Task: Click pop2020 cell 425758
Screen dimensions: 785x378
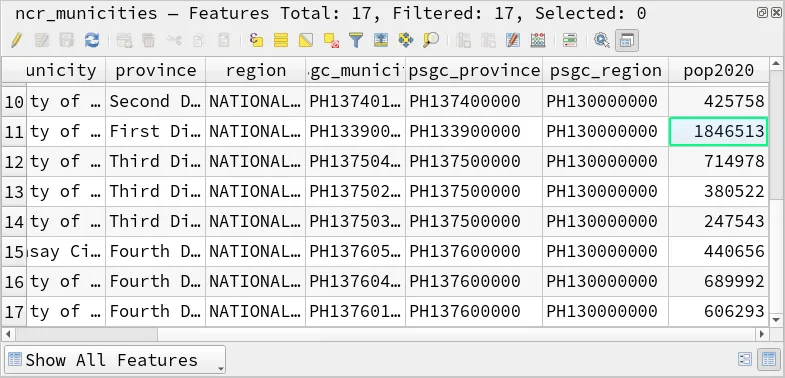Action: point(718,102)
